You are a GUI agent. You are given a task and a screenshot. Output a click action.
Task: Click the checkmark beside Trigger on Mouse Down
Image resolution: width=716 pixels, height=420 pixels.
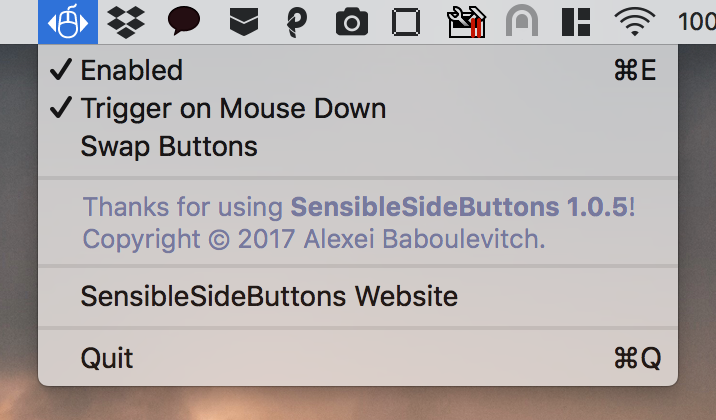(61, 108)
